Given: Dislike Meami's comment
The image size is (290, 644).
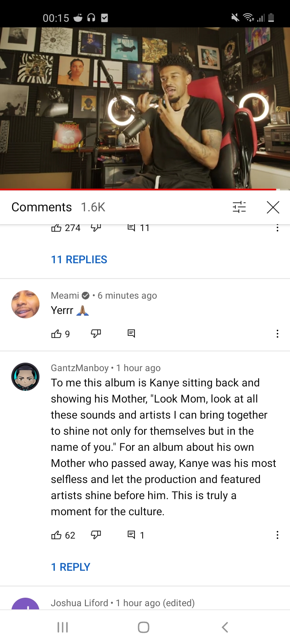Looking at the screenshot, I should tap(95, 333).
